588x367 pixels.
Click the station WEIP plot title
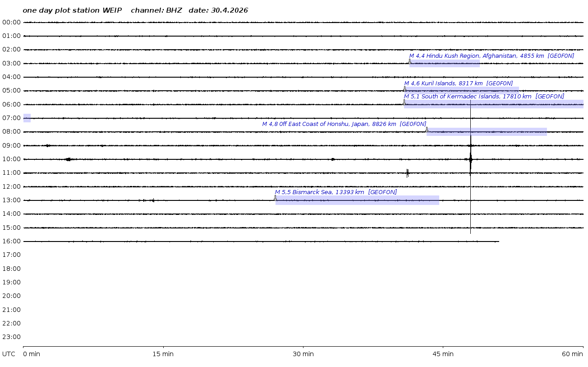(x=135, y=10)
